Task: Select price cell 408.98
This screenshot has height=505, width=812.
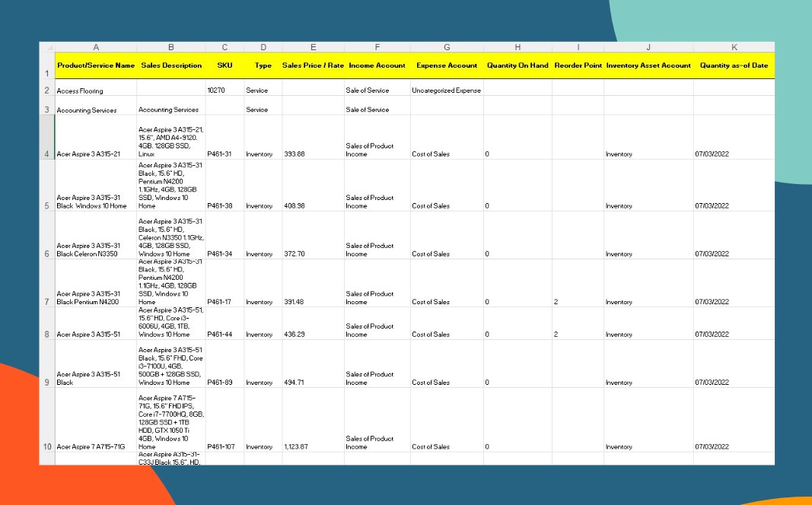Action: tap(314, 186)
